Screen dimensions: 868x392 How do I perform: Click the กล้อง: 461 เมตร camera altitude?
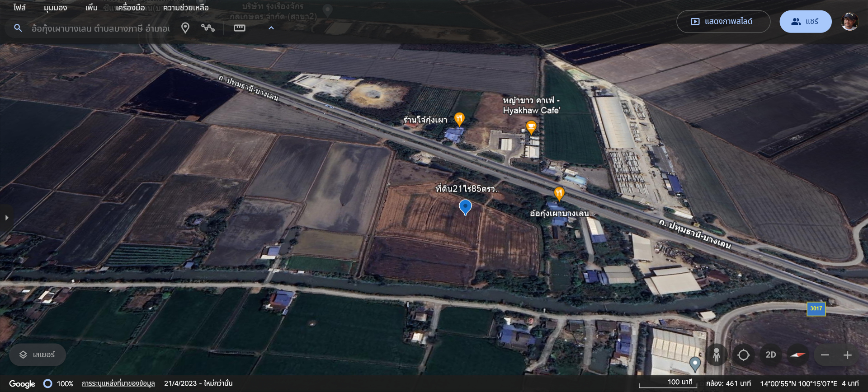728,383
